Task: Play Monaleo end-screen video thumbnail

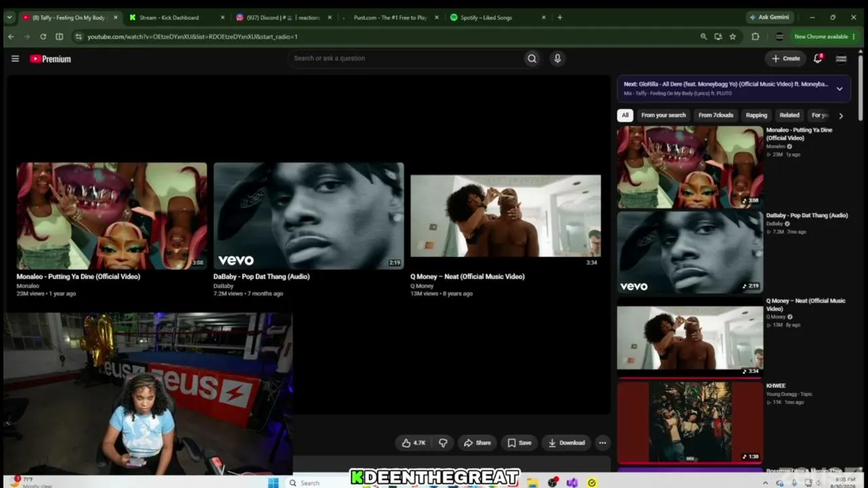Action: click(x=112, y=216)
